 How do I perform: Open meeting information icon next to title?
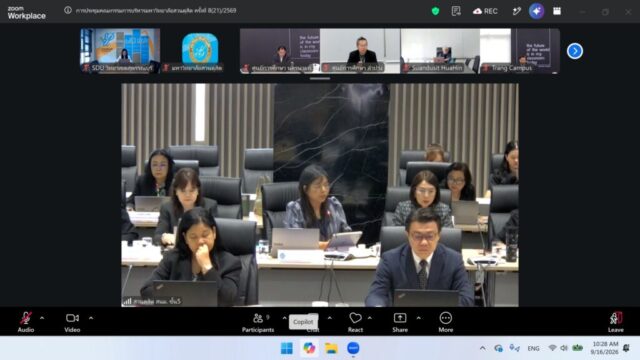[68, 11]
